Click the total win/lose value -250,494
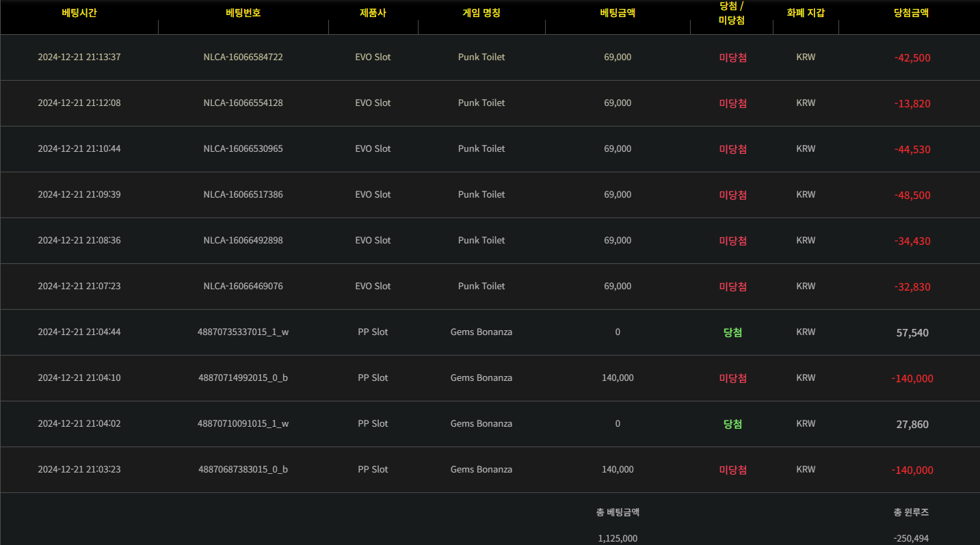Viewport: 980px width, 545px height. point(911,539)
